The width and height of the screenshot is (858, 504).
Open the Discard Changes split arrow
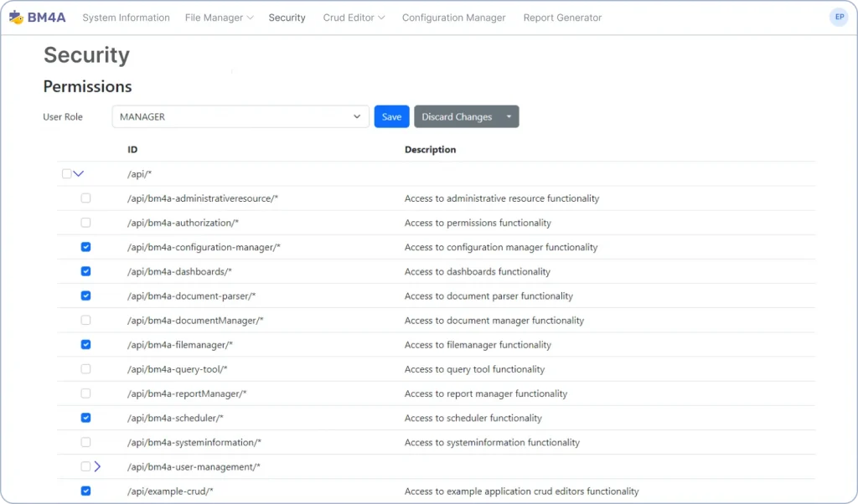tap(509, 116)
